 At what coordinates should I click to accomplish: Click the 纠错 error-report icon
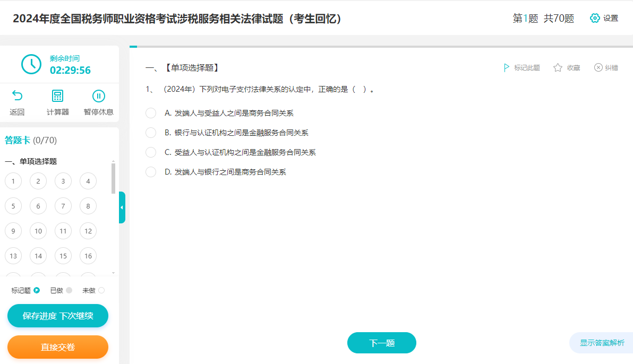tap(597, 67)
